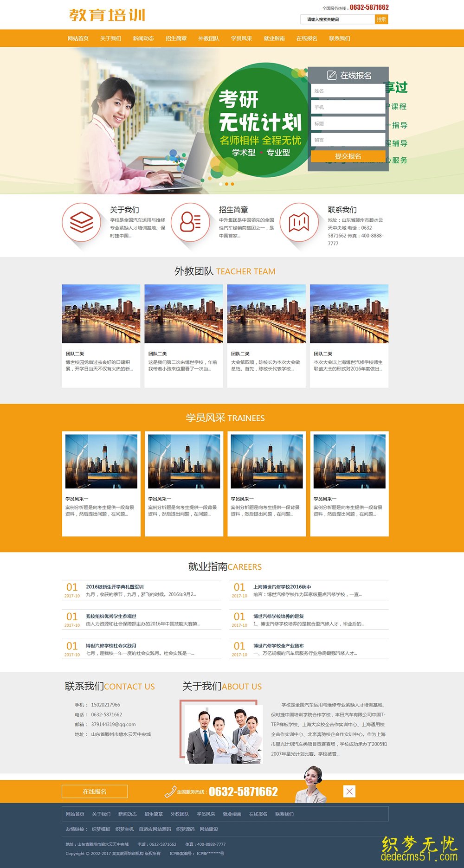Image resolution: width=464 pixels, height=868 pixels.
Task: Click the phone icon in the orange hotline bar
Action: [170, 791]
